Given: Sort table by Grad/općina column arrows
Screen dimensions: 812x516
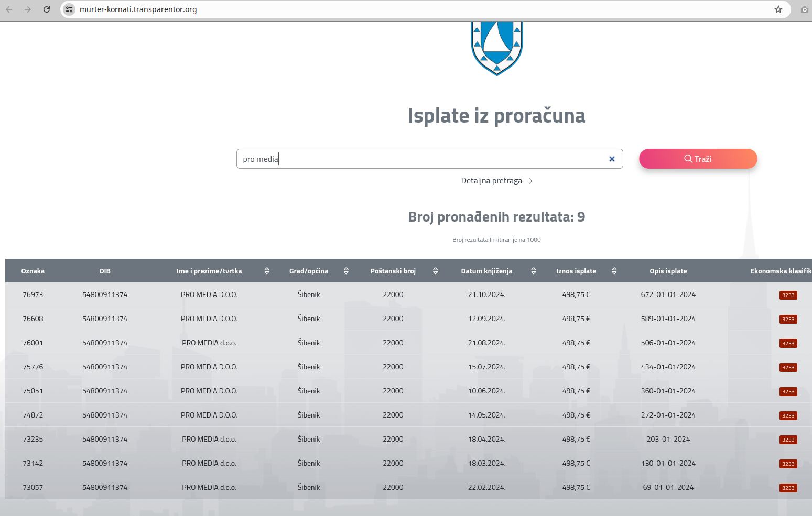Looking at the screenshot, I should click(x=346, y=271).
